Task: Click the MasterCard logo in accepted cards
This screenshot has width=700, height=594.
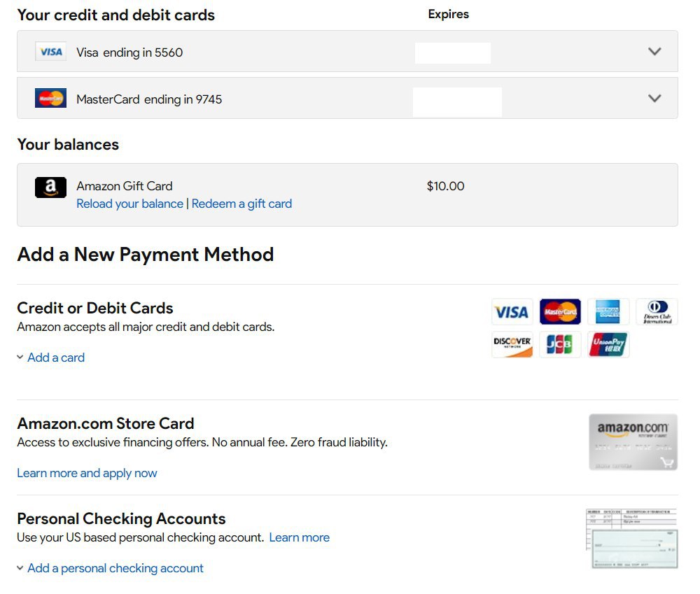Action: (x=560, y=311)
